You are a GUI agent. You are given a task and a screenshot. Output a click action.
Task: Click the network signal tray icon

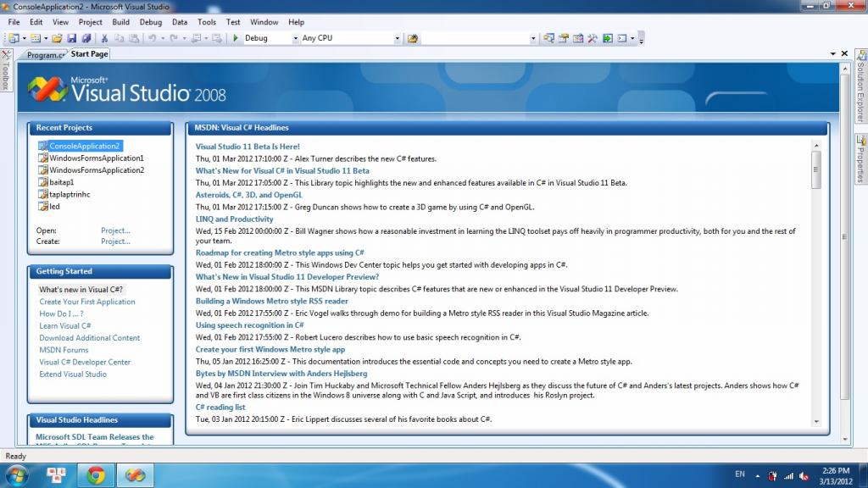(789, 476)
